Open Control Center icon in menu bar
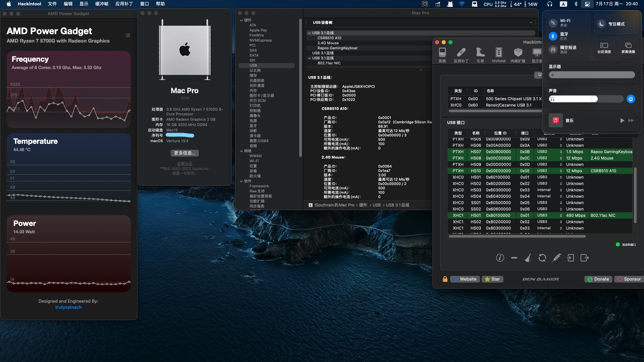 [x=587, y=4]
